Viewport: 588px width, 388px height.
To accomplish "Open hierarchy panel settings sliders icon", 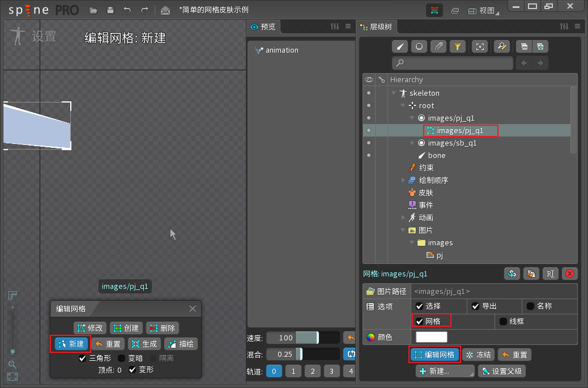I will (x=564, y=26).
